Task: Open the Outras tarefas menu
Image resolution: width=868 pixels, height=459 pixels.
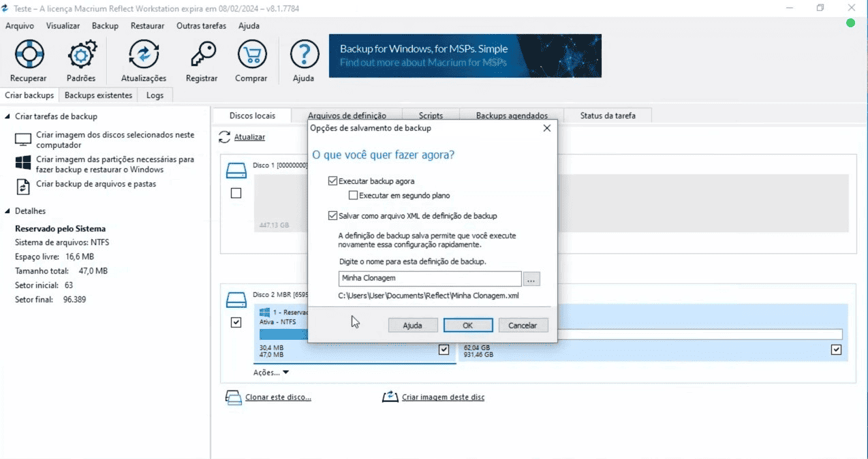Action: (201, 26)
